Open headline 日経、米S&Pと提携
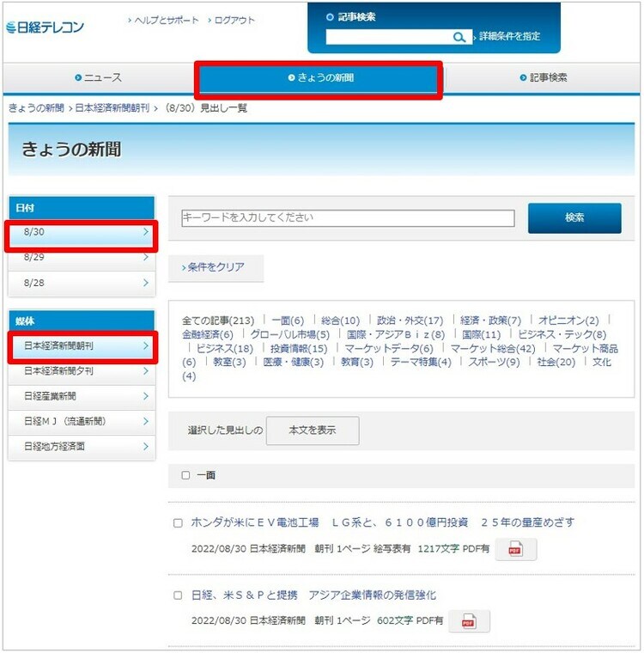The image size is (644, 653). click(313, 595)
